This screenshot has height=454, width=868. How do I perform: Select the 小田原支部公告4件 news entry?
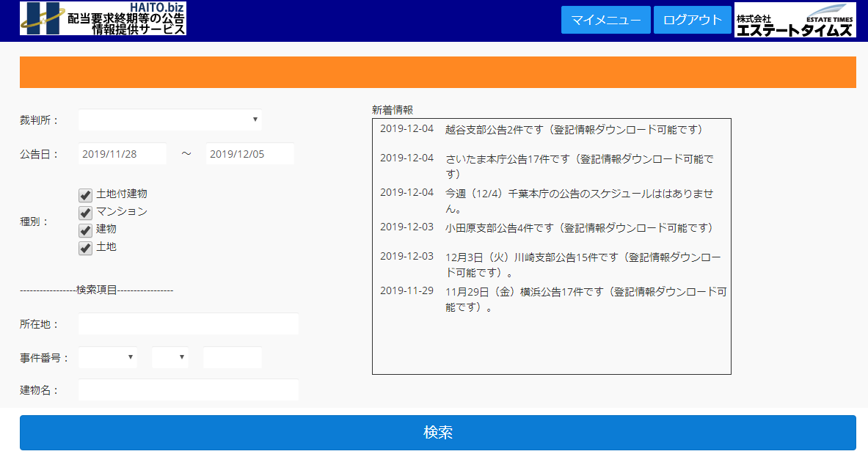click(579, 228)
